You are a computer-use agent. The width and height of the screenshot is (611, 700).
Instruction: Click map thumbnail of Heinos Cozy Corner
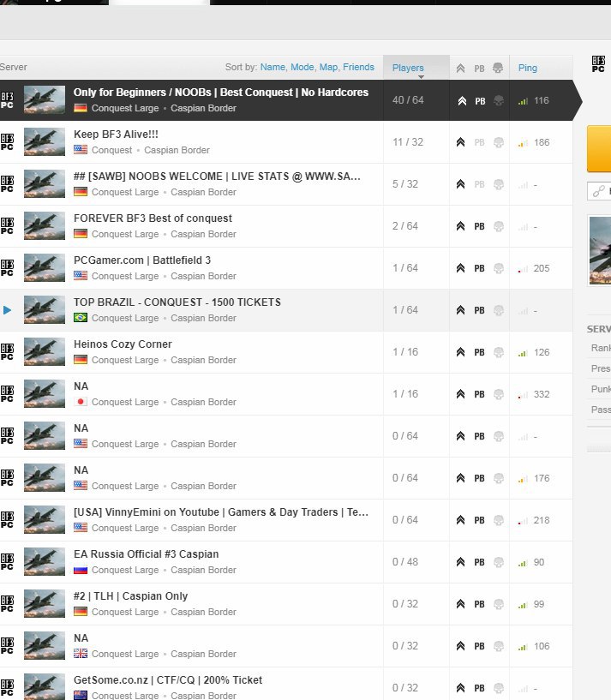(x=45, y=352)
